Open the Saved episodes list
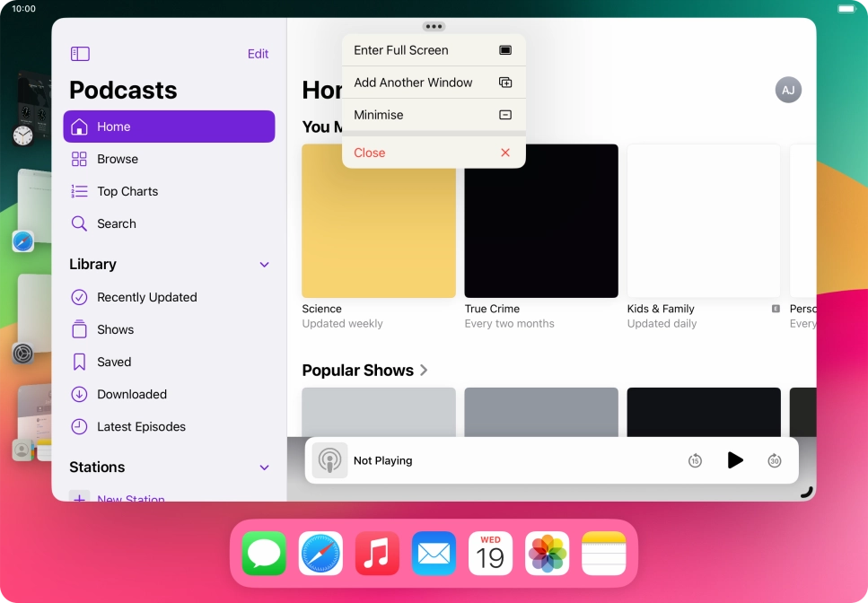 coord(114,362)
